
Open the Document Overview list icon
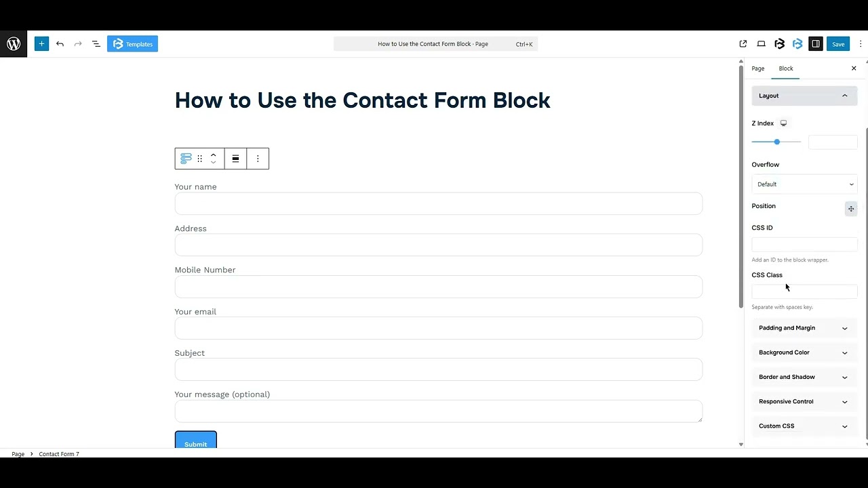(x=96, y=43)
